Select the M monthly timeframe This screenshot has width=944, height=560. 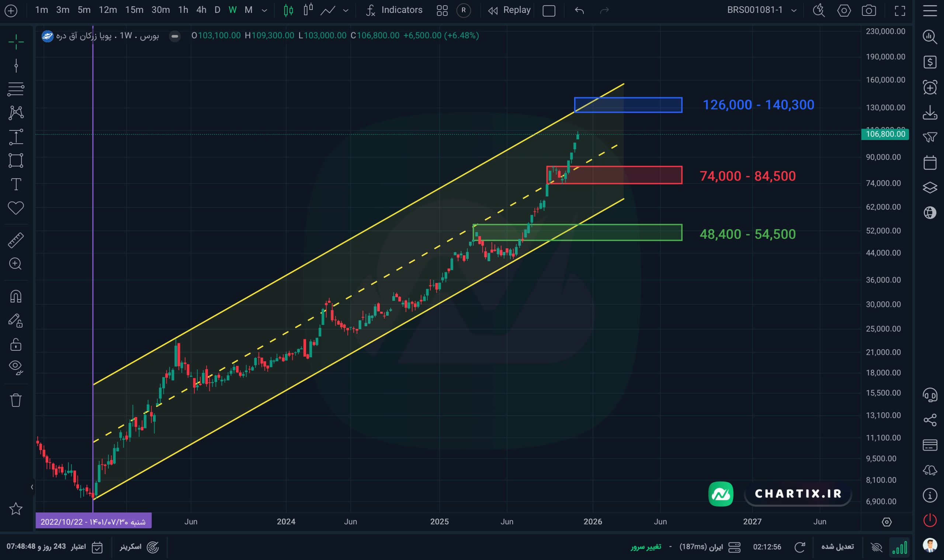pyautogui.click(x=248, y=10)
